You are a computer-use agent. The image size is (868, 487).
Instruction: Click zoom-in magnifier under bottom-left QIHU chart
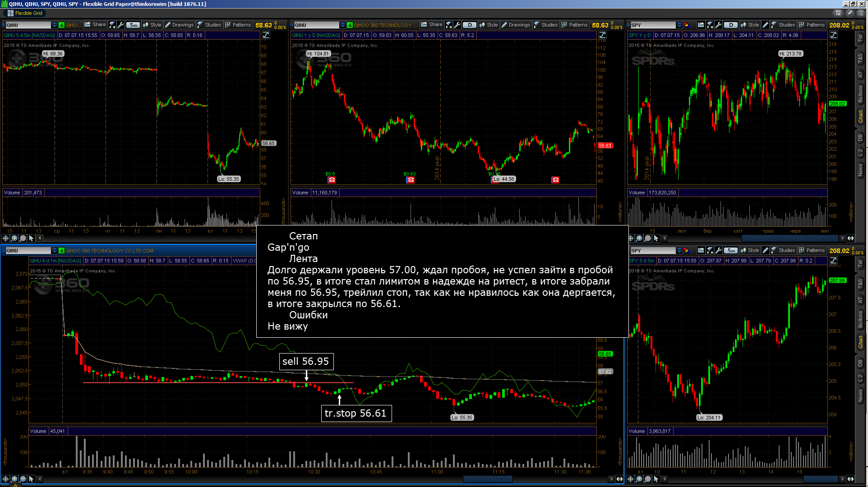[14, 479]
